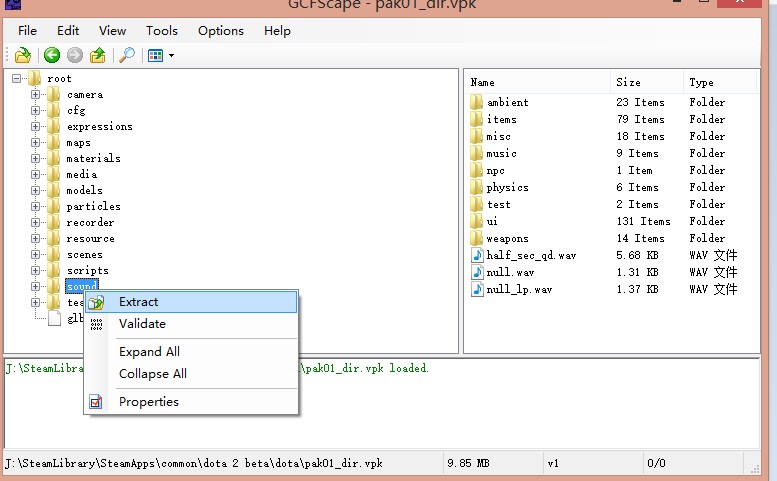Click the green Back arrow icon
This screenshot has height=481, width=777.
pos(52,55)
